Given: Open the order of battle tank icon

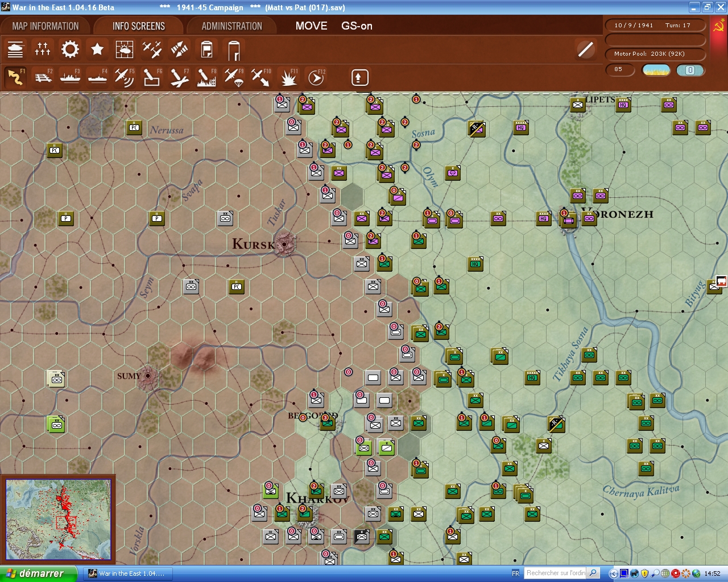Looking at the screenshot, I should (x=15, y=49).
